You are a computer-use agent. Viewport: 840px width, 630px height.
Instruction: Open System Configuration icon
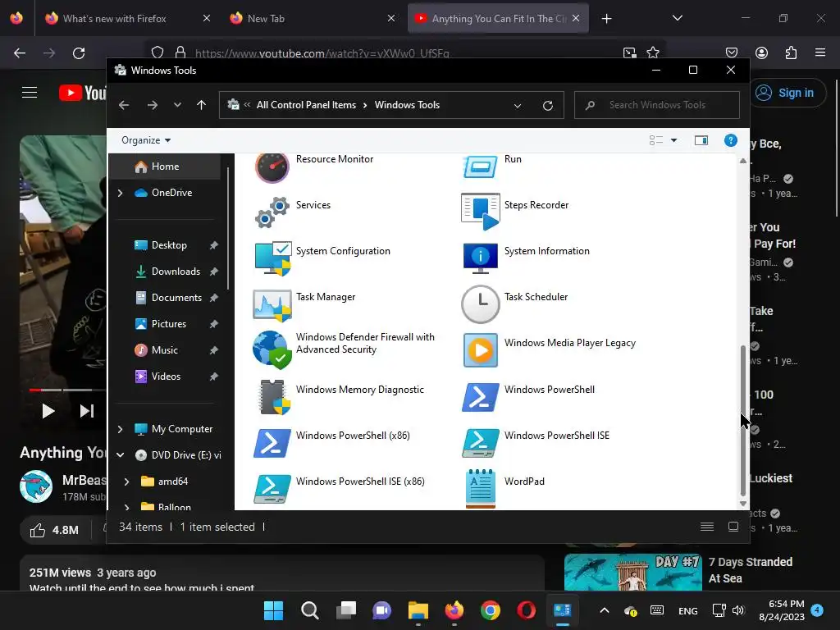pyautogui.click(x=272, y=258)
